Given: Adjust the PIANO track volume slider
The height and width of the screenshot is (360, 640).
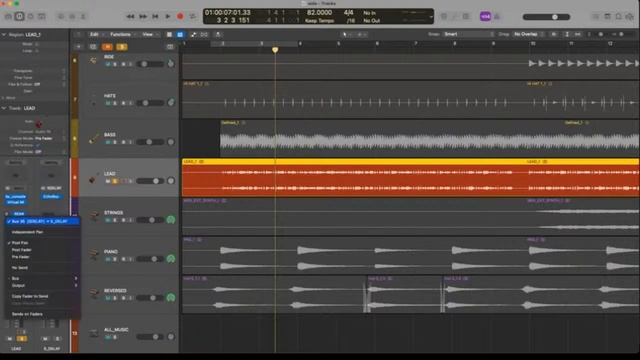Looking at the screenshot, I should point(150,259).
